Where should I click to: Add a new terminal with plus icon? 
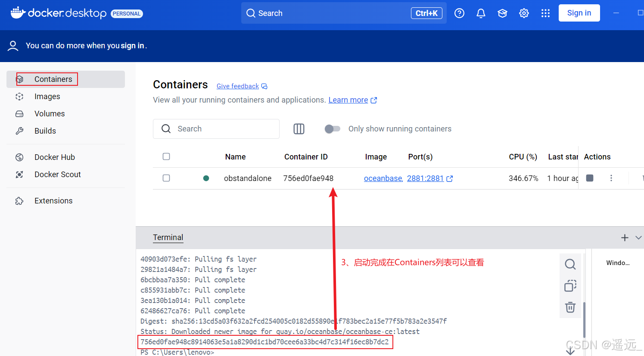pos(625,237)
